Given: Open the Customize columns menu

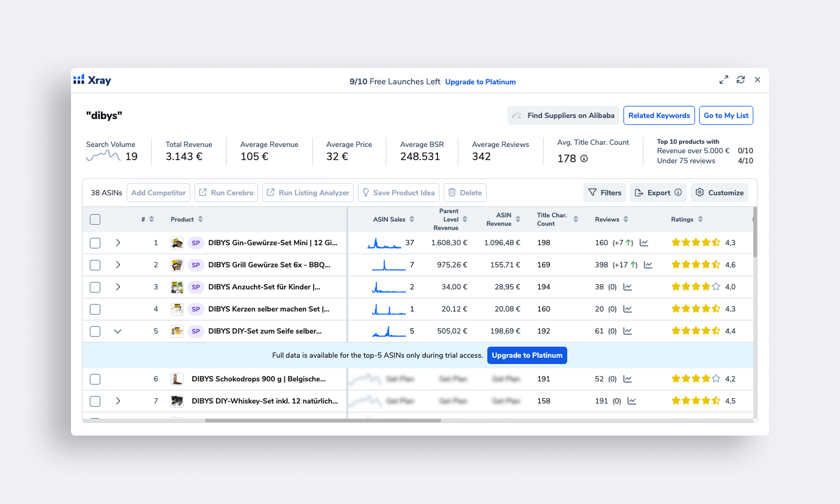Looking at the screenshot, I should [x=719, y=193].
